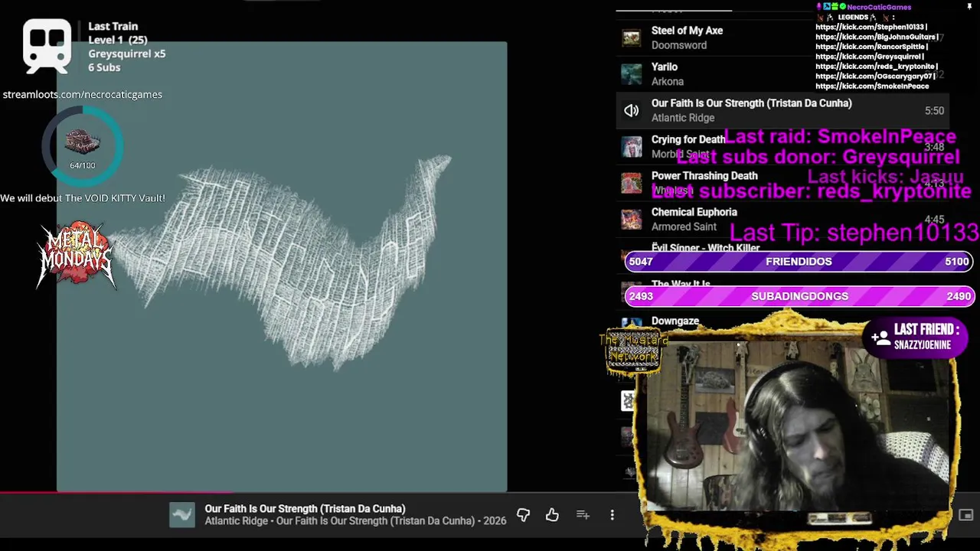Click the pin icon above chat overlay
980x551 pixels.
click(x=969, y=7)
